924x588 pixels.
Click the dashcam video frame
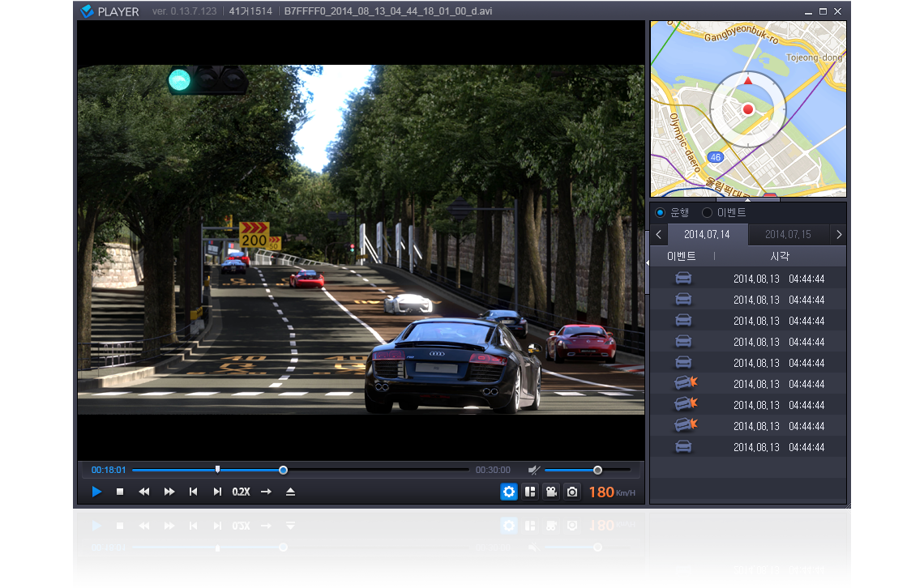pyautogui.click(x=361, y=240)
